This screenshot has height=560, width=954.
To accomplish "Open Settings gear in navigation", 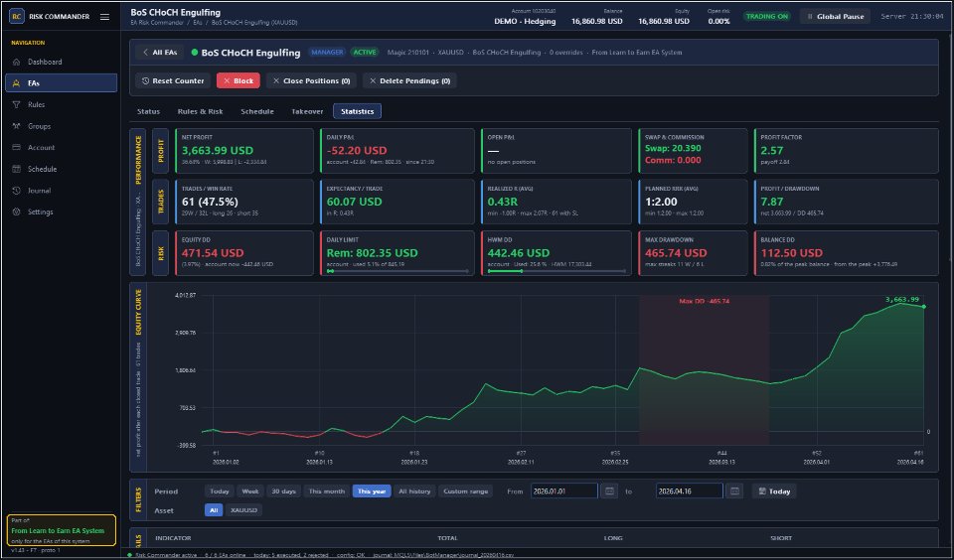I will [17, 212].
